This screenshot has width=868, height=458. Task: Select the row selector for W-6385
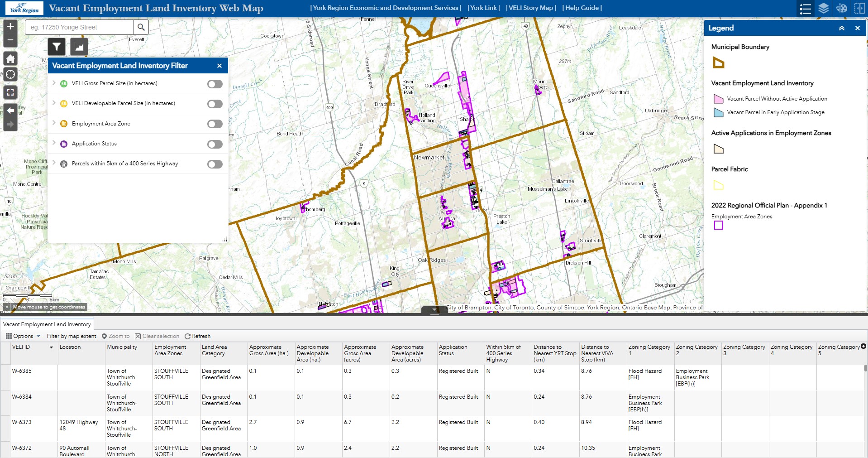coord(5,377)
